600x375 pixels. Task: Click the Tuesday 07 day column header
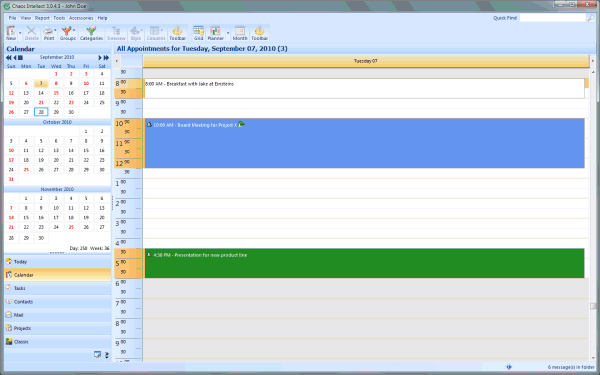coord(366,61)
